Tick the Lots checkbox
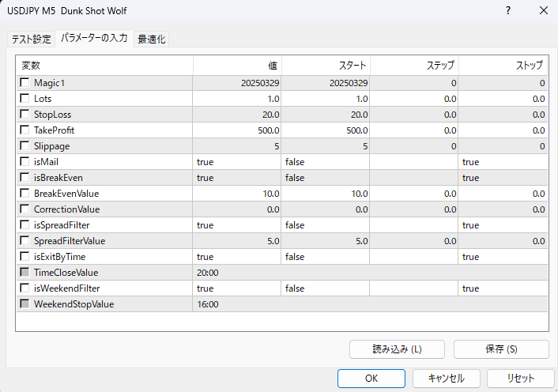Viewport: 558px width, 392px height. (25, 99)
